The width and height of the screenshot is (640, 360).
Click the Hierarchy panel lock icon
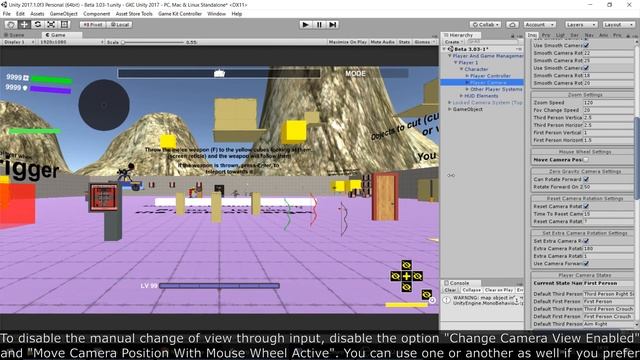pos(513,36)
